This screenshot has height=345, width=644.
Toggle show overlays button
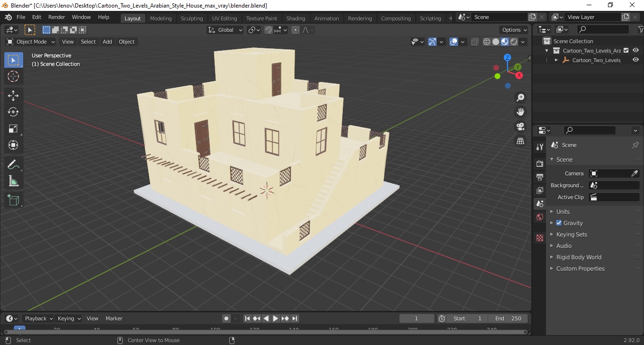click(x=454, y=42)
